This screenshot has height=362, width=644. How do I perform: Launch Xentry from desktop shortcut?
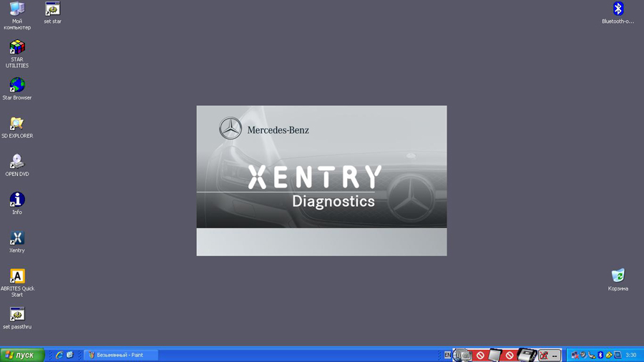(17, 242)
